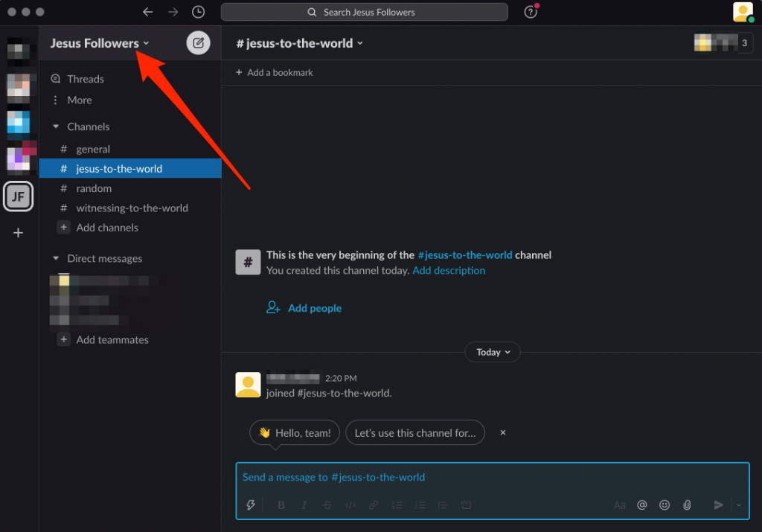Click the 2:20 PM message timestamp
Viewport: 762px width, 532px height.
341,378
